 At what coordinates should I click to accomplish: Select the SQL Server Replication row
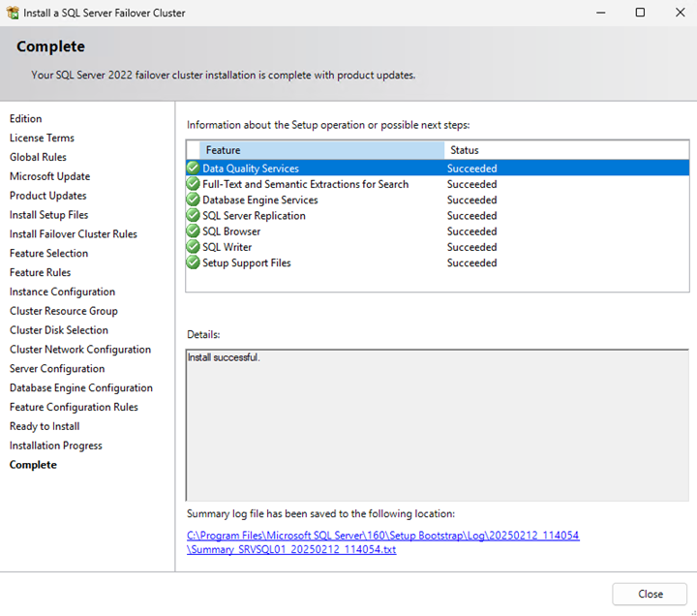[438, 215]
